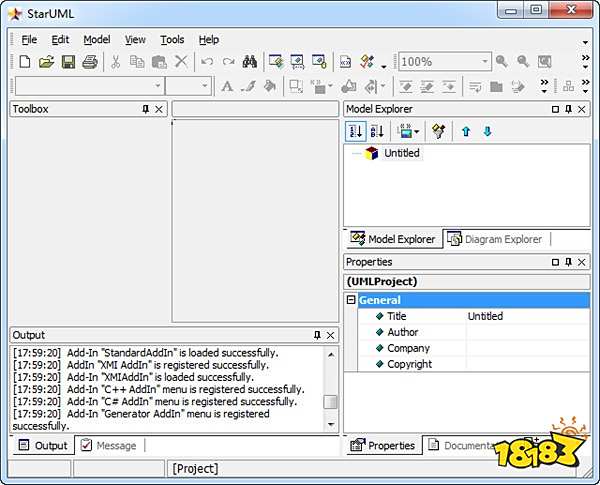Open the Help menu
This screenshot has width=600, height=485.
pos(209,40)
